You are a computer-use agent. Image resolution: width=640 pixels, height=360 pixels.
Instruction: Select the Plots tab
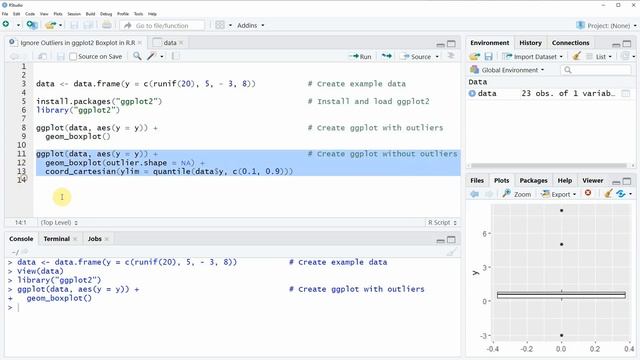(501, 180)
